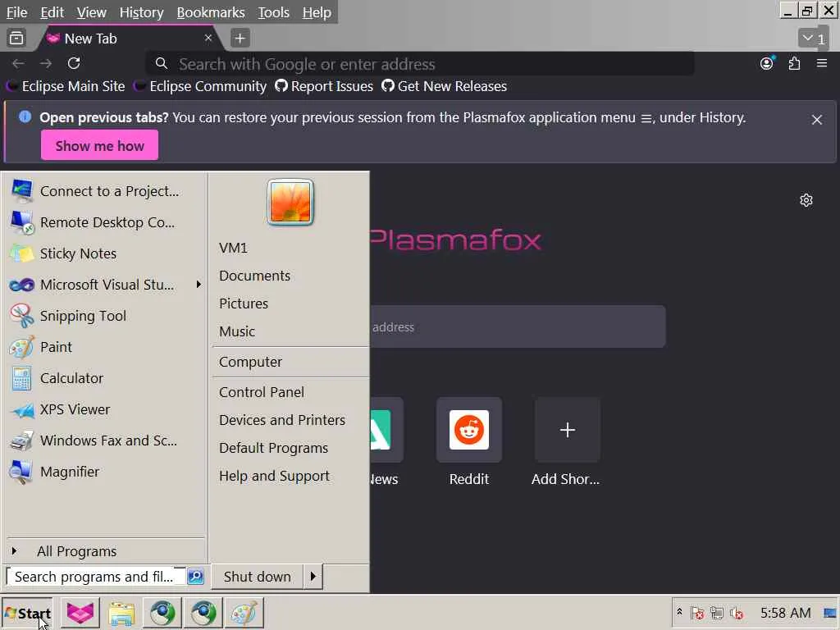Reload the current page
The height and width of the screenshot is (630, 840).
(74, 63)
